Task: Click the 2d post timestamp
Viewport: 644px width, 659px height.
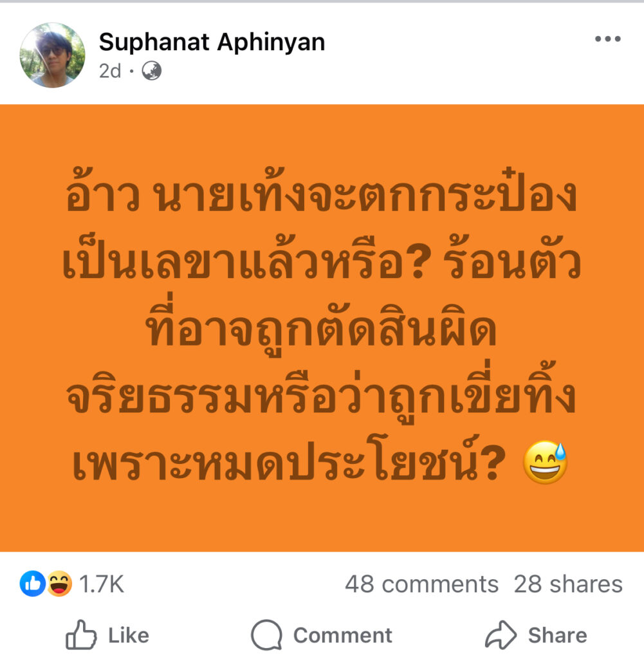Action: [x=109, y=71]
